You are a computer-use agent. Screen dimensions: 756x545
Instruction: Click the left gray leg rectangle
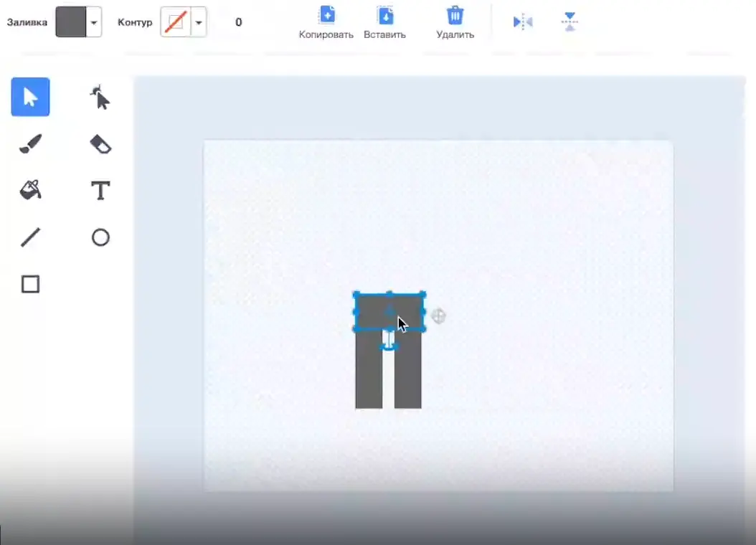coord(369,369)
